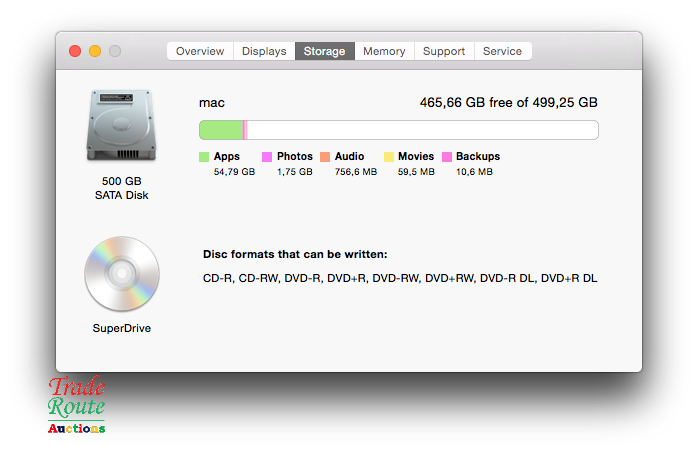The image size is (698, 452).
Task: Switch to the Service tab
Action: click(x=502, y=51)
